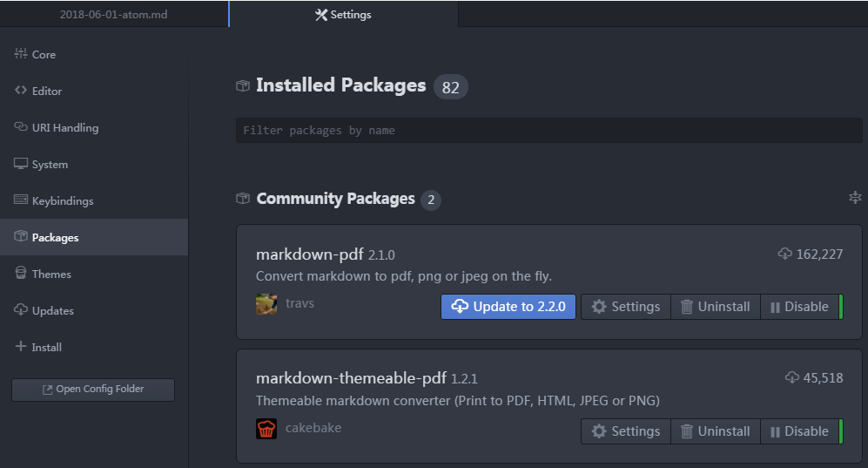Screen dimensions: 868x468
Task: Open markdown-themeable-pdf package Settings
Action: 626,431
